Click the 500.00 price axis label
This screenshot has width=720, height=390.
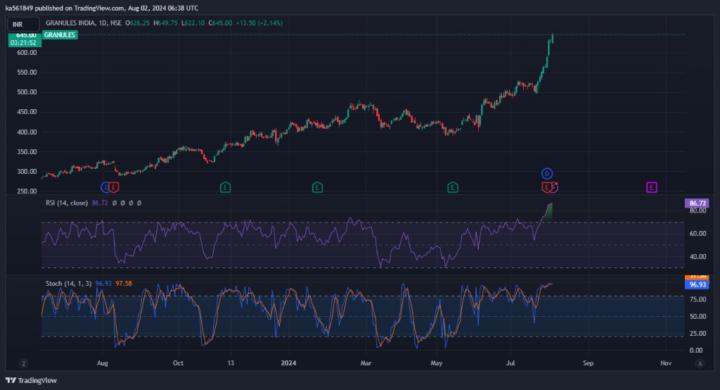[x=27, y=92]
